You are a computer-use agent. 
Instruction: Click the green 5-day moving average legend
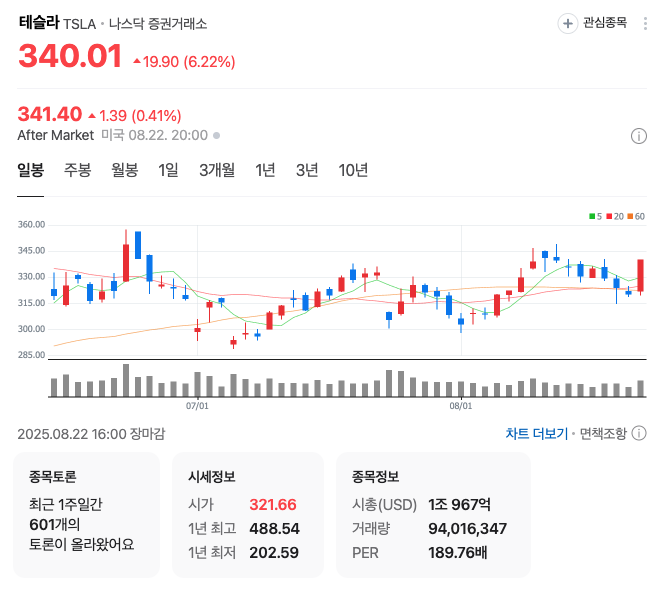[x=595, y=216]
